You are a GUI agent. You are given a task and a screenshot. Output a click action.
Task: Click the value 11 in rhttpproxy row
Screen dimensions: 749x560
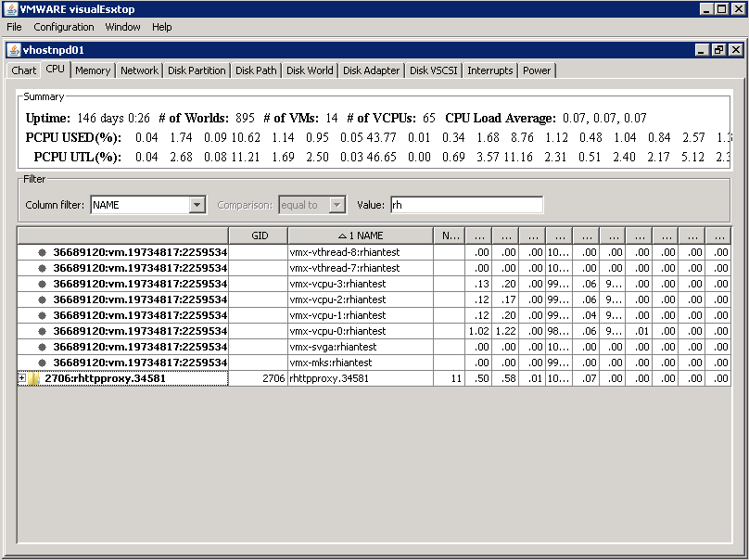450,378
